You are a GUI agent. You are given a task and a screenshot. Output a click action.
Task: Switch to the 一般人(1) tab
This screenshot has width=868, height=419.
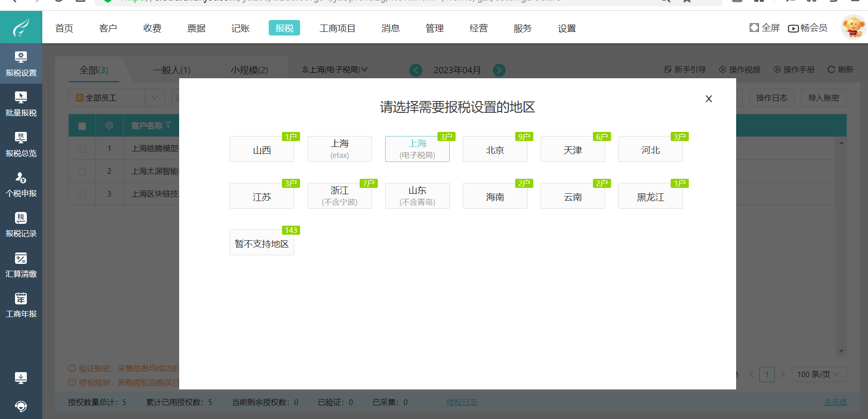(x=171, y=70)
